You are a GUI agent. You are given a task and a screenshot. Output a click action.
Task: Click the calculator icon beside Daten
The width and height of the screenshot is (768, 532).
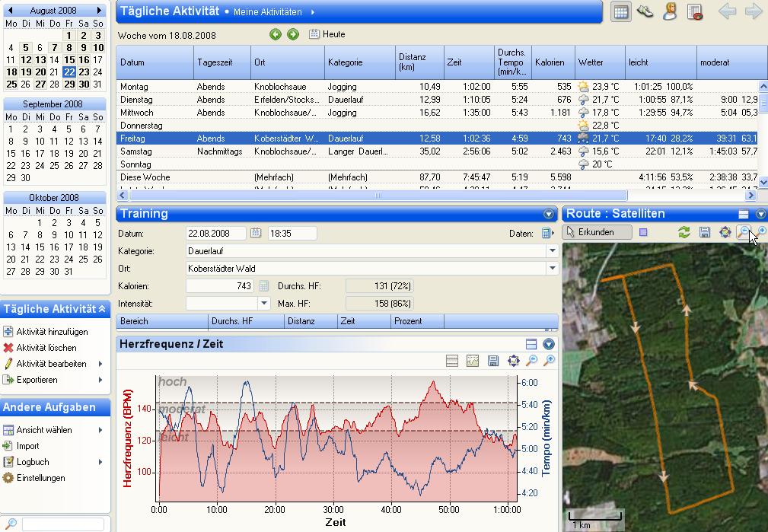pos(547,234)
